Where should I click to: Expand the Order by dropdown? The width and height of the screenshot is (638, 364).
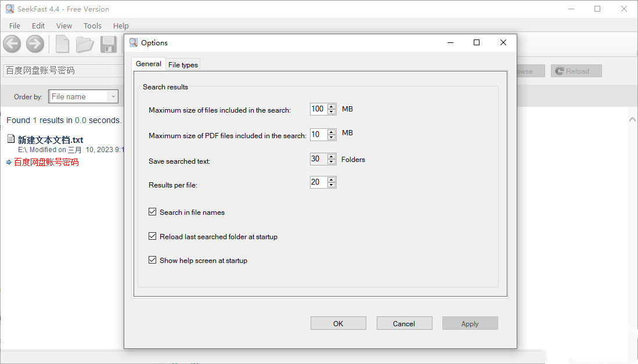point(113,97)
